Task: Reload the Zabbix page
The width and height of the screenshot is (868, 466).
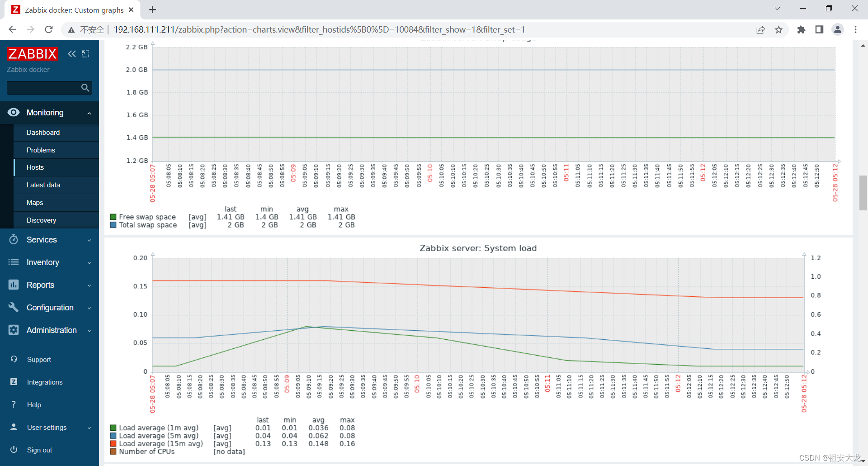Action: click(x=49, y=29)
